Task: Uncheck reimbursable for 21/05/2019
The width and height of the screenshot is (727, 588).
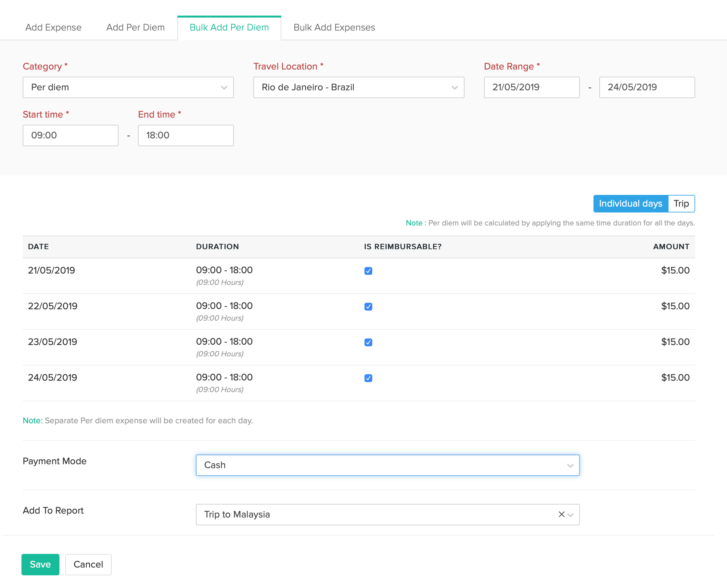Action: click(x=368, y=271)
